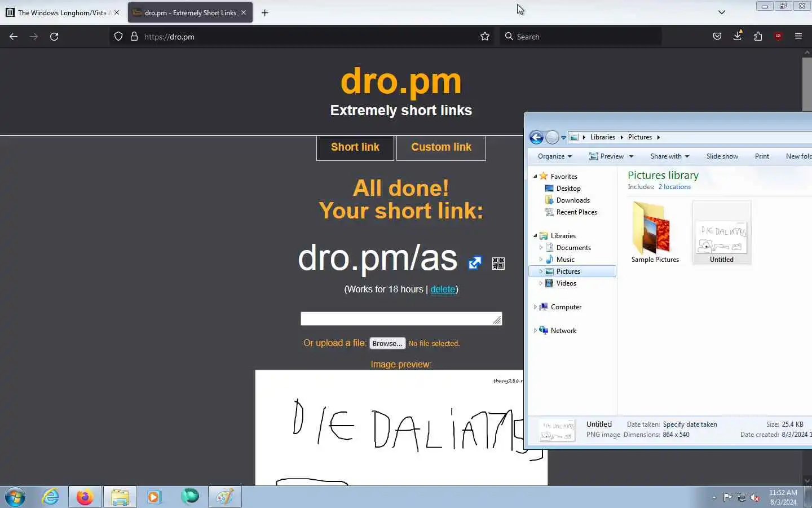Open a new Firefox tab
Viewport: 812px width, 508px height.
coord(265,12)
